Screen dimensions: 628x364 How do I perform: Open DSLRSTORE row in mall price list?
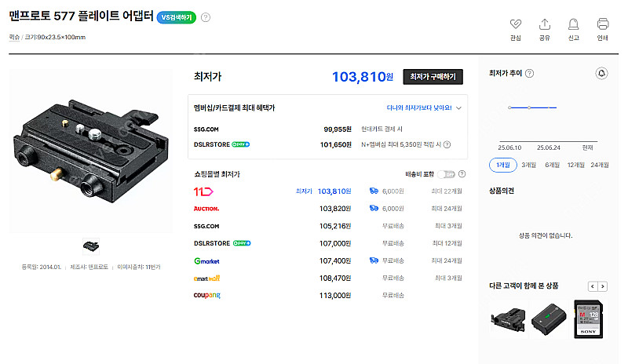pyautogui.click(x=212, y=243)
